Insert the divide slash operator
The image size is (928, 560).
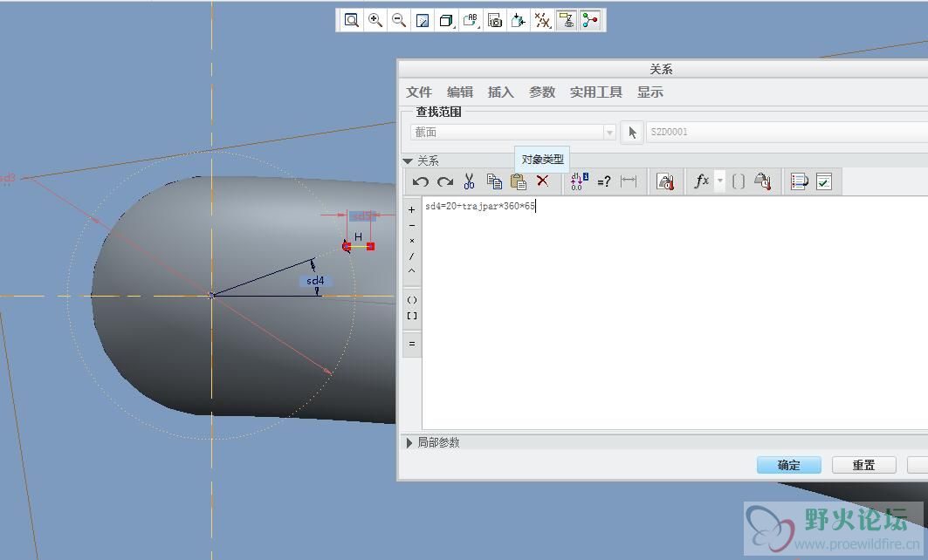[x=412, y=256]
